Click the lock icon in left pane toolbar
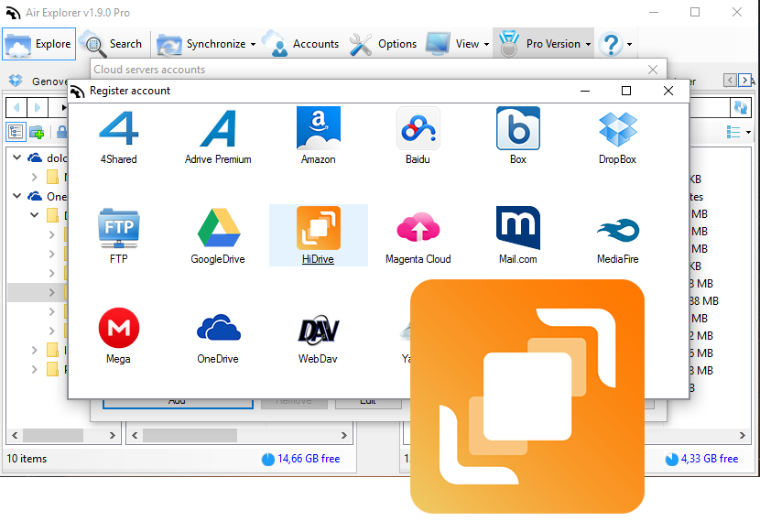Viewport: 760px width, 532px height. coord(61,131)
